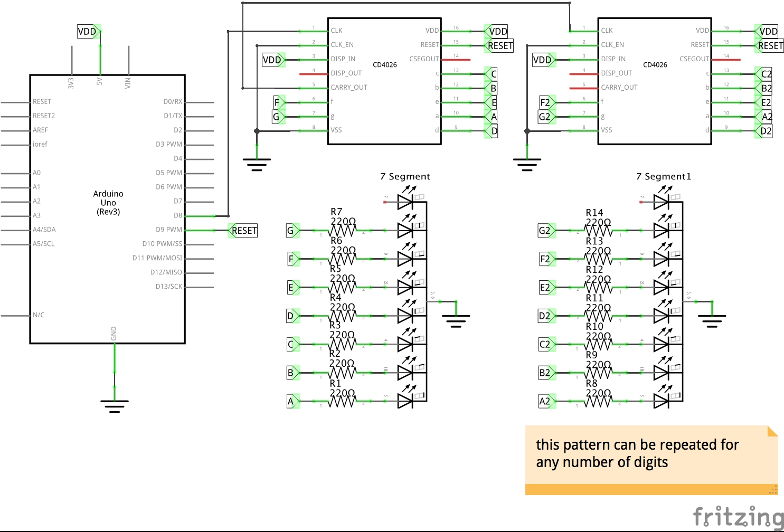Click 'DISP_OUT' pin on second CD4026

pos(616,73)
